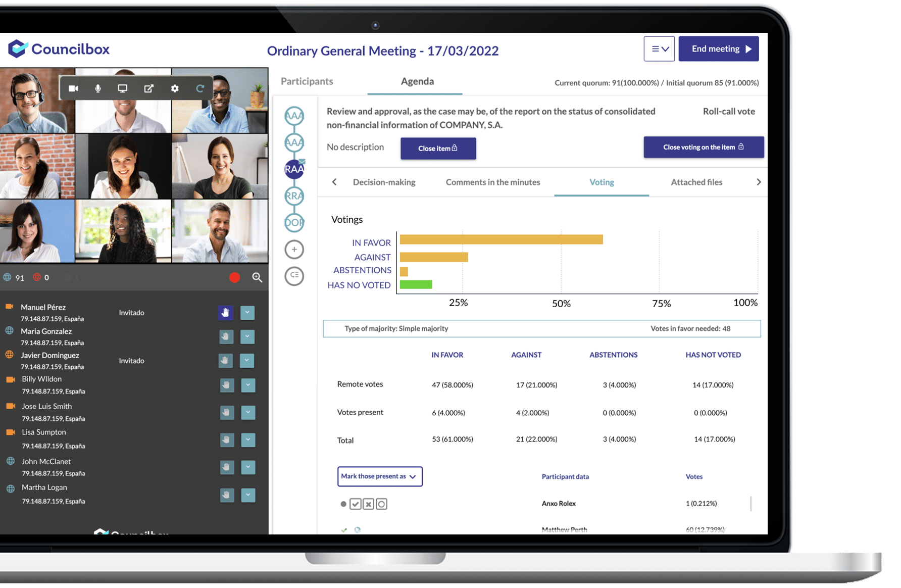
Task: Toggle raised hand for Manuel Pérez
Action: (226, 313)
